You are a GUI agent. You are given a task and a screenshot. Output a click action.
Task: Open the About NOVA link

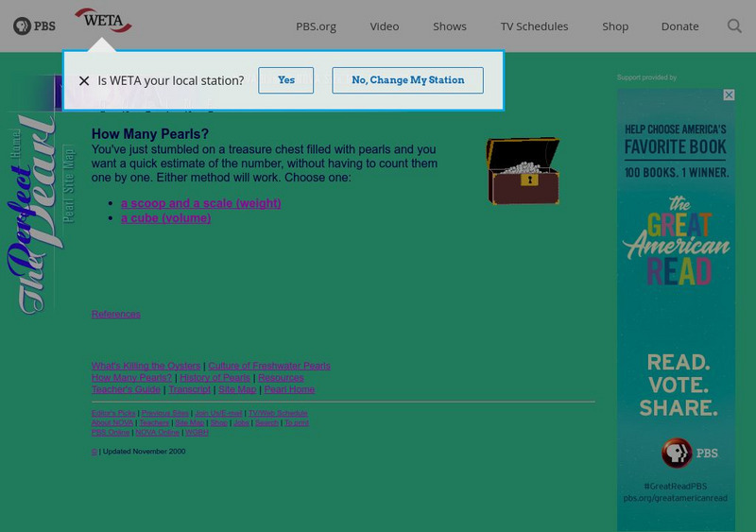[x=112, y=423]
